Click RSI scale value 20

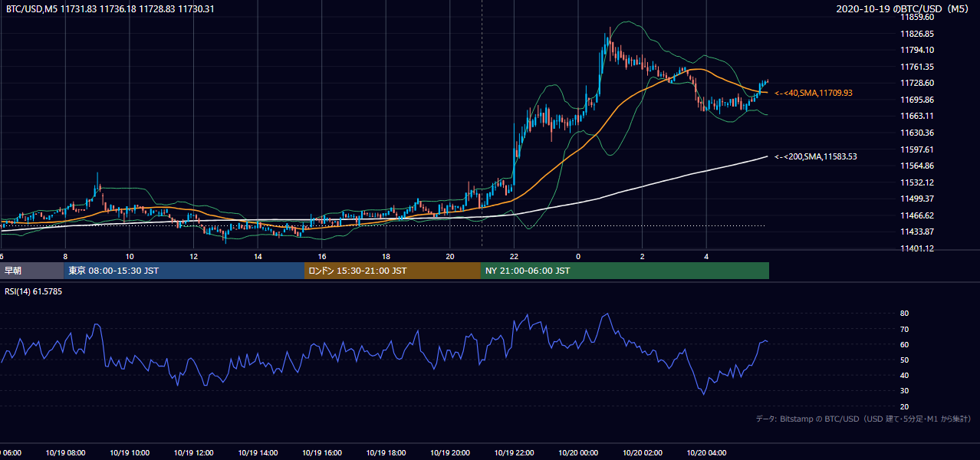click(x=905, y=406)
